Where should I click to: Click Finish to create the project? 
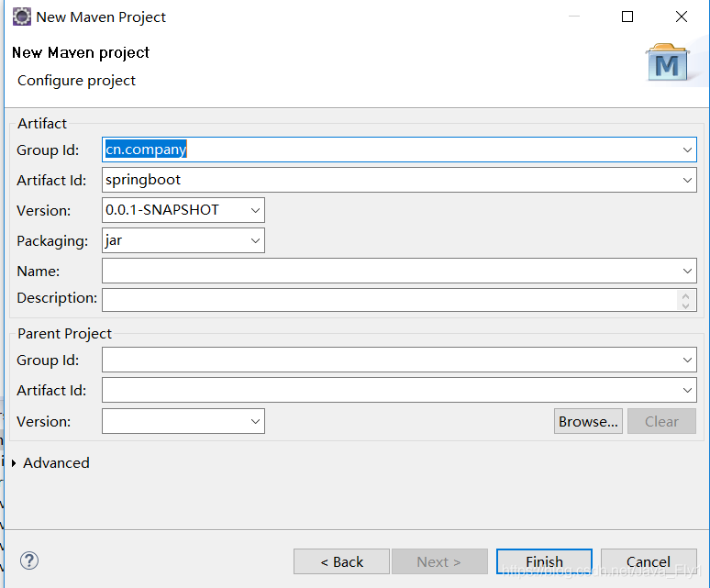[x=544, y=561]
